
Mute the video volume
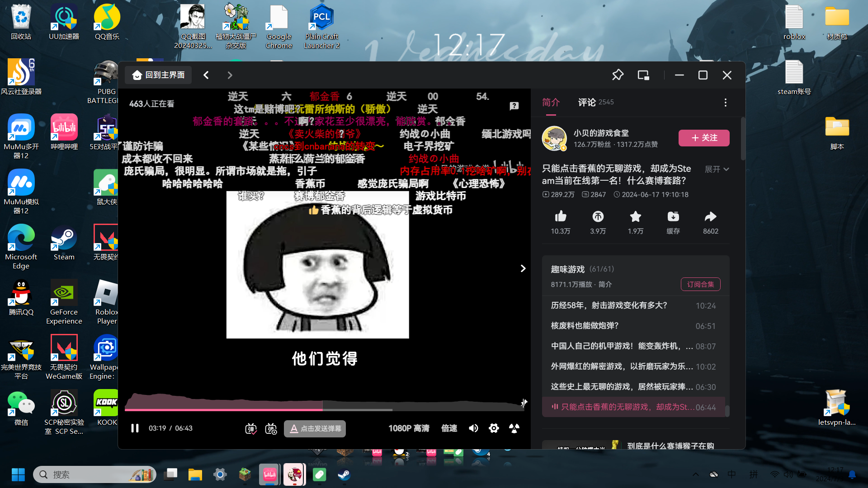point(473,428)
